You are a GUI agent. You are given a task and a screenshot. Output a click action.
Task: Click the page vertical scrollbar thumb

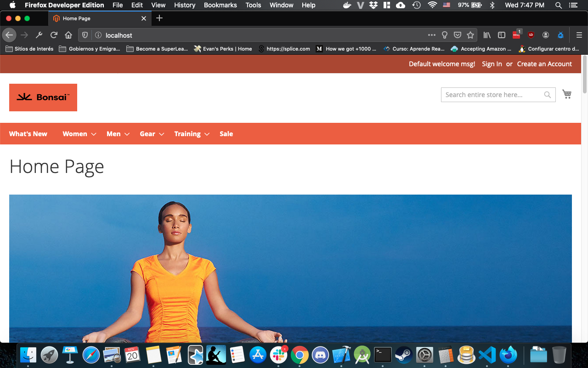[x=584, y=75]
